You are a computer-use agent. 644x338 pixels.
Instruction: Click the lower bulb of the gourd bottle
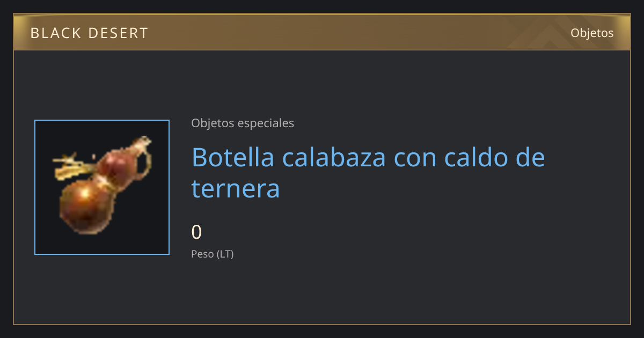(86, 205)
